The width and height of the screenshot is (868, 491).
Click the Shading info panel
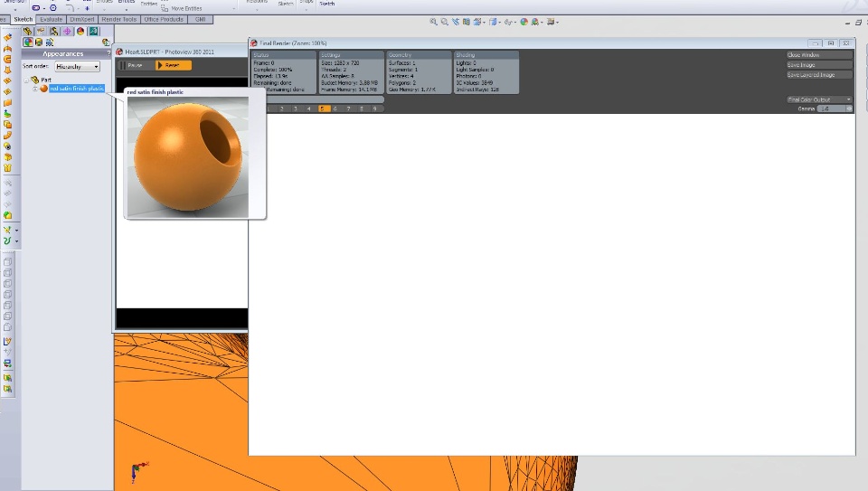click(486, 72)
